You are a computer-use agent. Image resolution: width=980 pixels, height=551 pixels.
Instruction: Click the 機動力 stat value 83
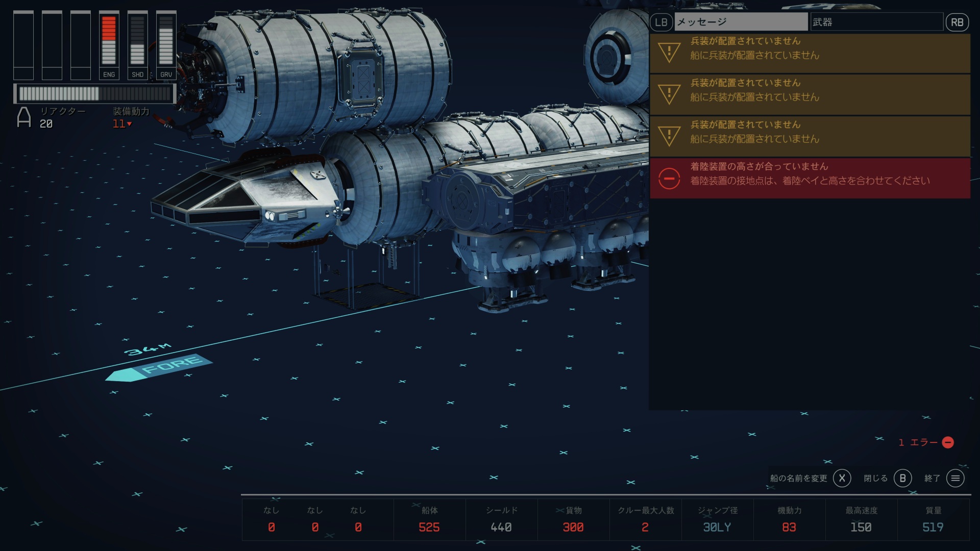789,527
